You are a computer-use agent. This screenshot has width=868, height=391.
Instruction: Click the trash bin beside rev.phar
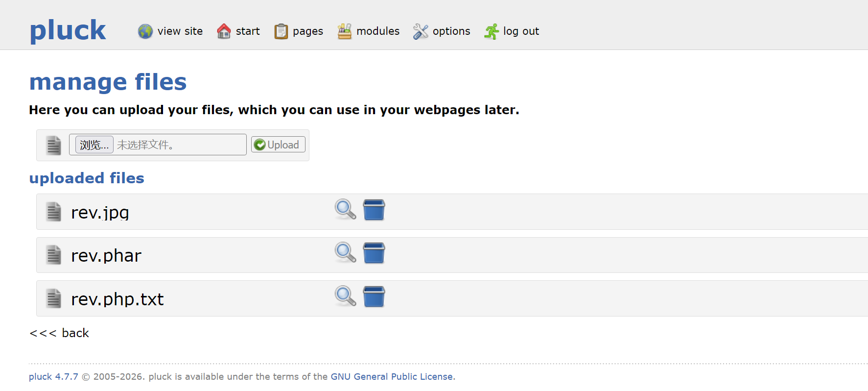(374, 253)
